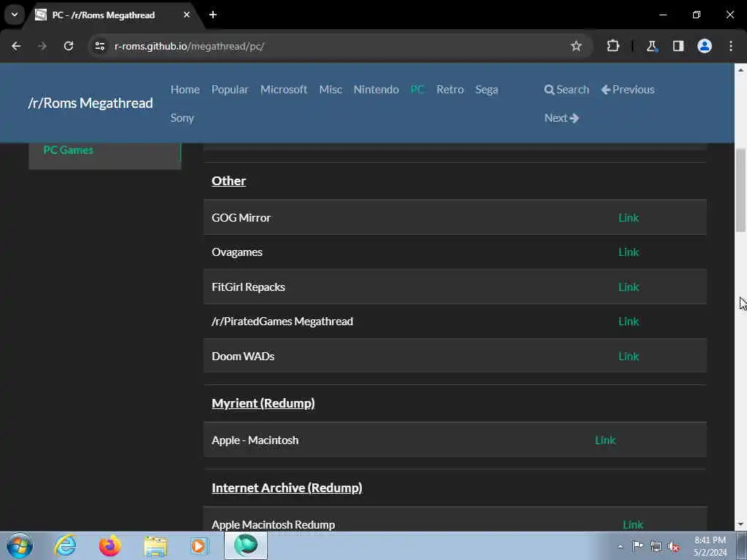Launch Firefox from the taskbar
The height and width of the screenshot is (560, 747).
[110, 545]
